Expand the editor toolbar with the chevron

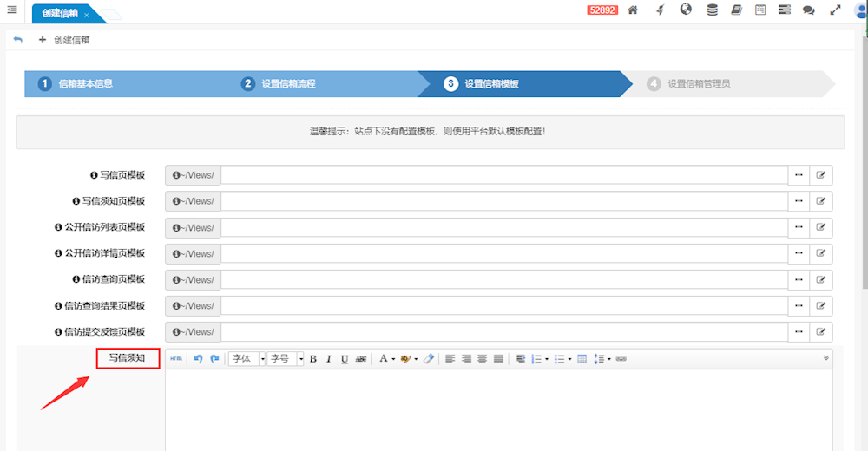point(825,357)
